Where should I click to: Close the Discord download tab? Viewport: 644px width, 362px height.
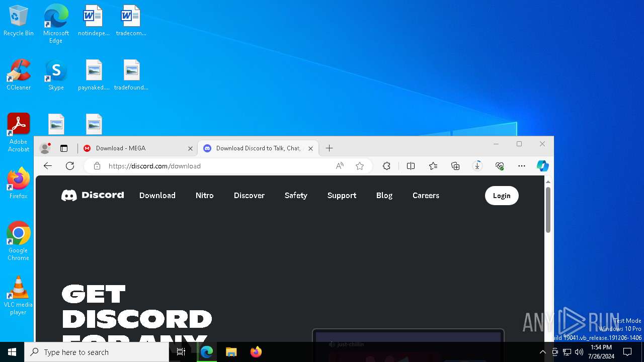pos(310,148)
